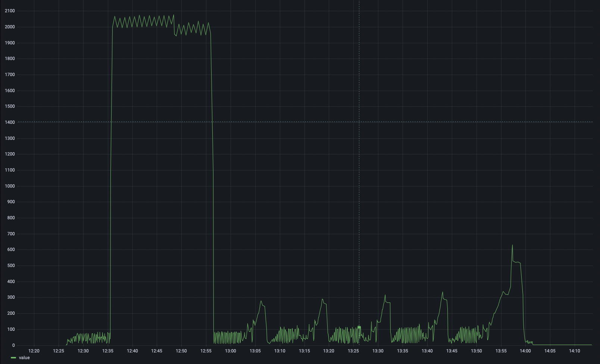600x364 pixels.
Task: Click the '13:00' time axis label
Action: (231, 351)
